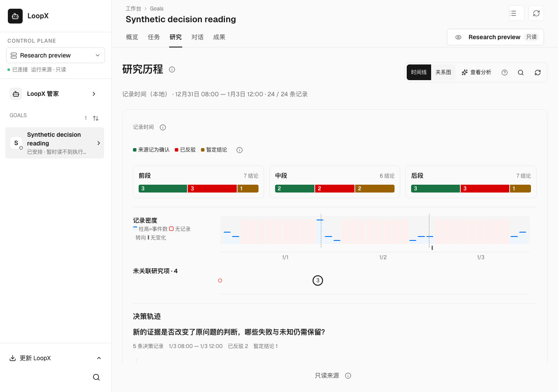Click the download icon beside 更新 LoopX
Screen dimensions: 558x392
click(x=13, y=358)
